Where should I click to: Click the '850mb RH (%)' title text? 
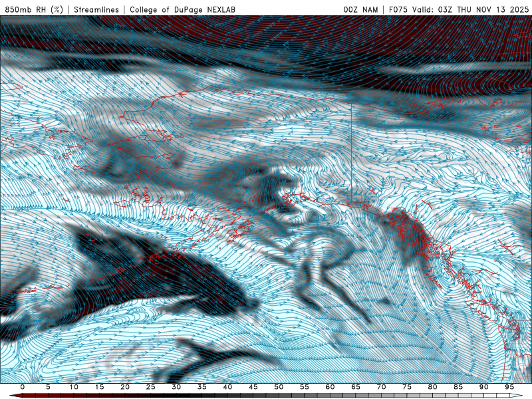(x=34, y=10)
